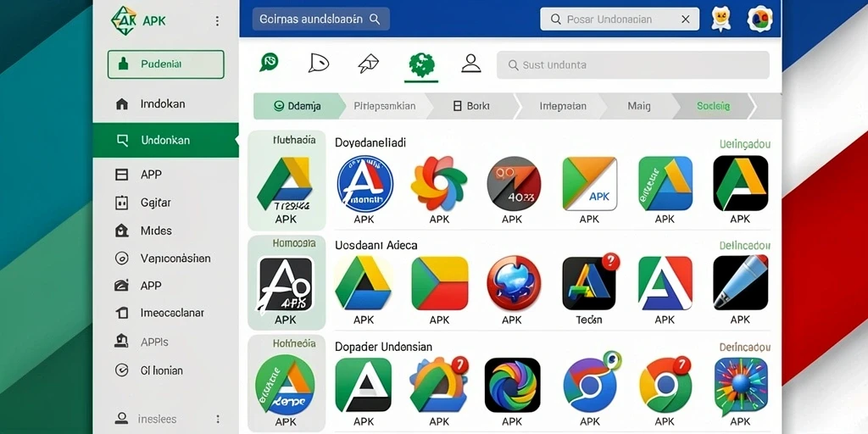
Task: Select the Homoosra featured APK thumbnail
Action: 287,282
